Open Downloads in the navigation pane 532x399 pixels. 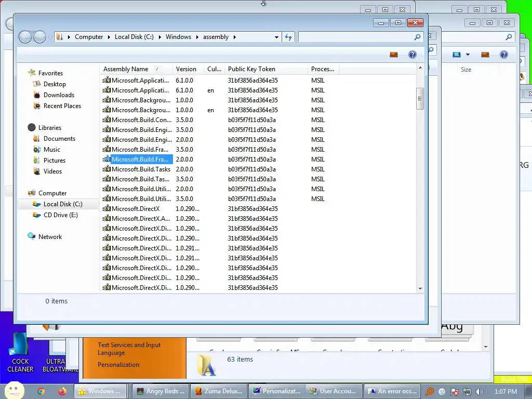pyautogui.click(x=59, y=95)
